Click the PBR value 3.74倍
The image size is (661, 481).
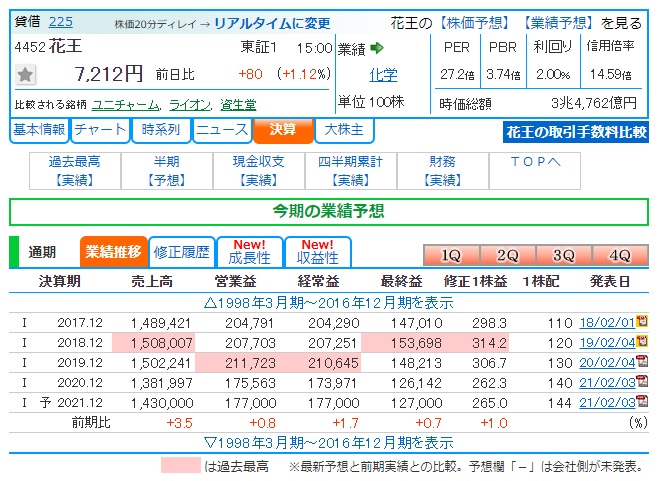click(503, 75)
